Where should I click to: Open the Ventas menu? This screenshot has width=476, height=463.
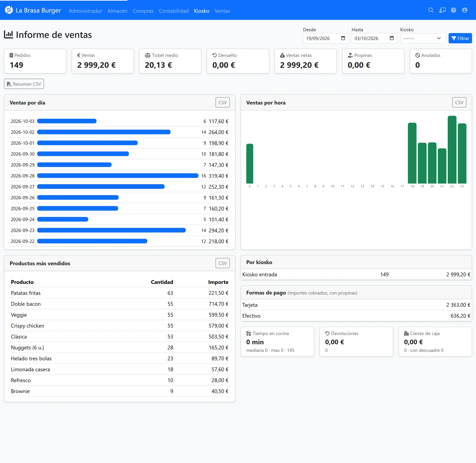(x=222, y=11)
